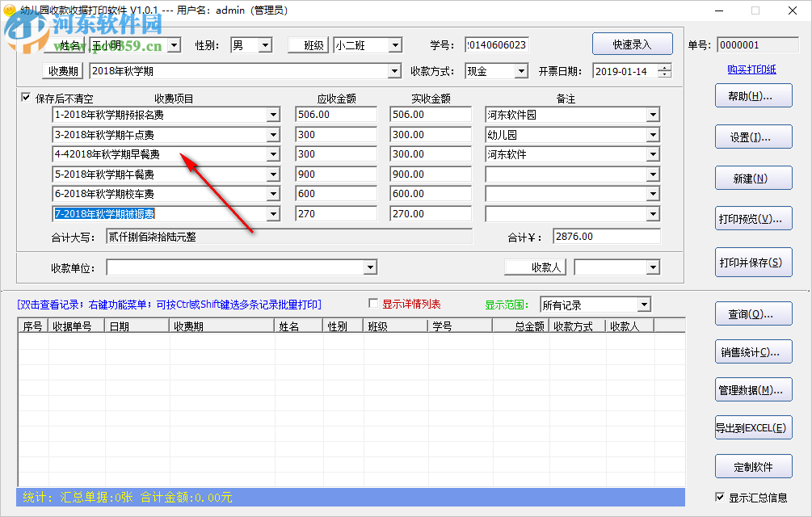This screenshot has height=517, width=812.
Task: Click the 单号 field showing 0000001
Action: pyautogui.click(x=758, y=45)
